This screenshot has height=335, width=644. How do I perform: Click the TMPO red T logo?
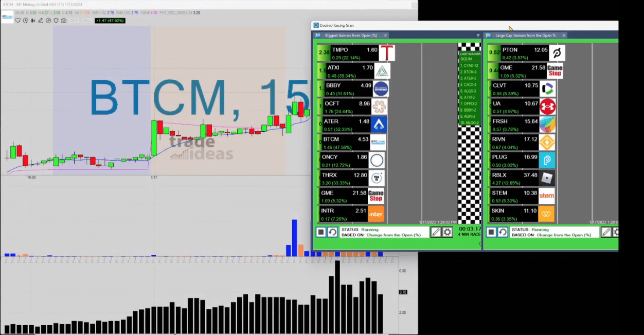point(387,53)
